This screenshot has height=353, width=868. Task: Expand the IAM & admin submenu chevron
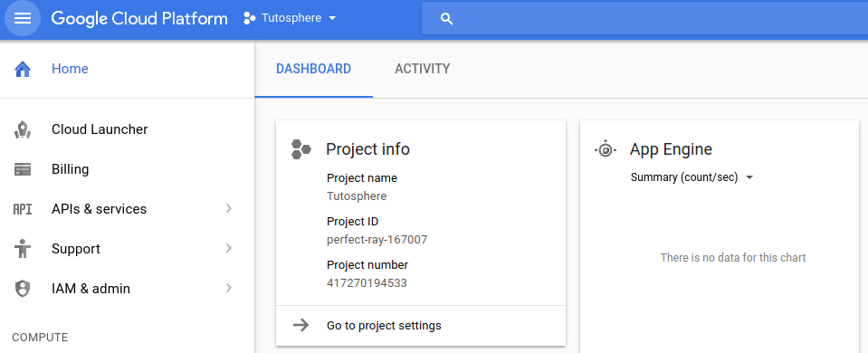229,288
